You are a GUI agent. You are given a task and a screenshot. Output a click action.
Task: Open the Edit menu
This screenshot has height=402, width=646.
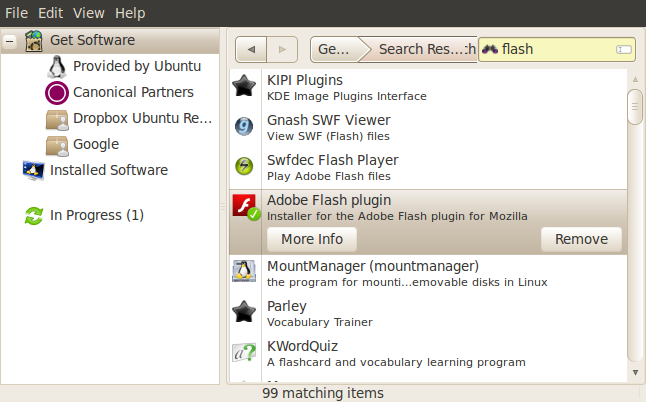coord(50,13)
